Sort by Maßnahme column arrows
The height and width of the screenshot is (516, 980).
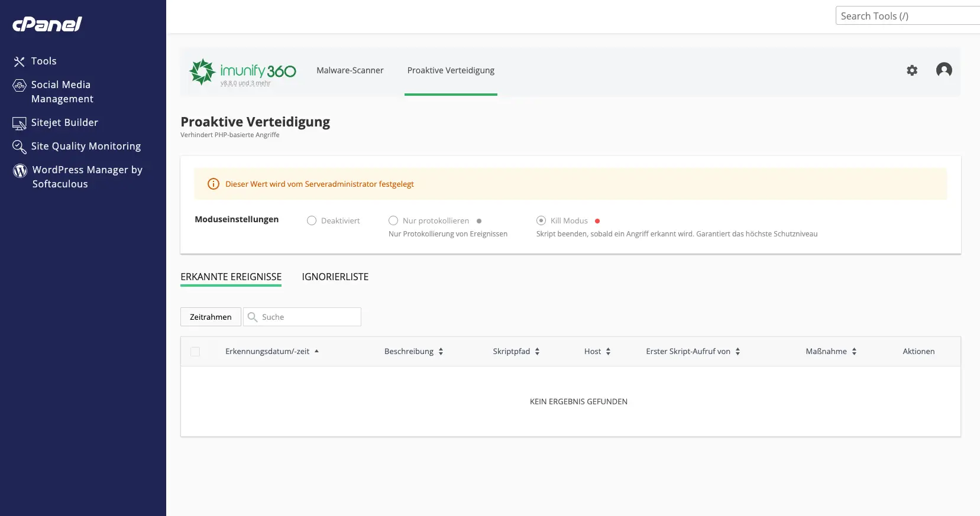point(854,352)
